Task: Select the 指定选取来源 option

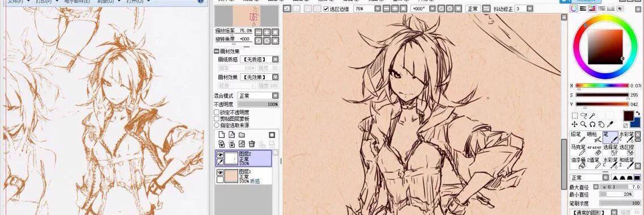Action: pos(217,125)
